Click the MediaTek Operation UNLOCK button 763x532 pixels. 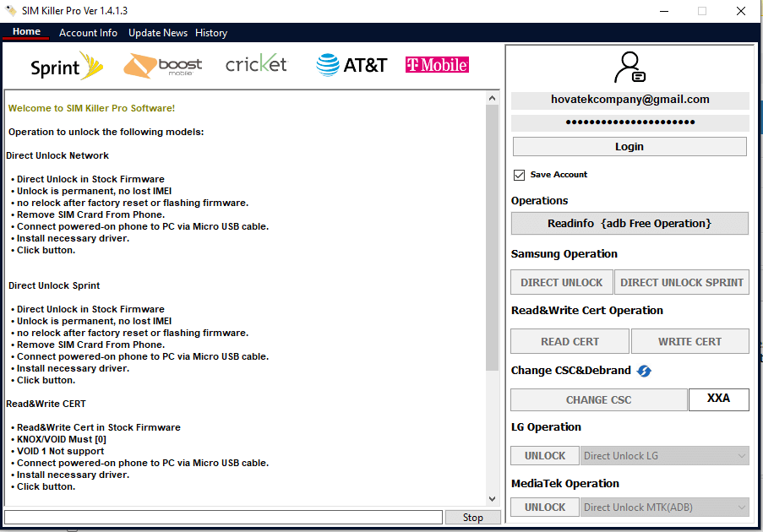click(544, 508)
